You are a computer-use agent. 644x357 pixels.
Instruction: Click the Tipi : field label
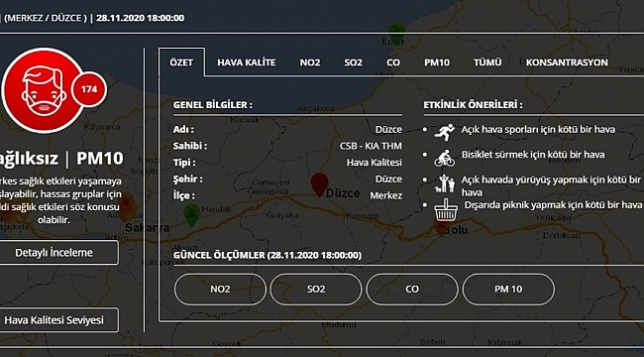coord(184,163)
